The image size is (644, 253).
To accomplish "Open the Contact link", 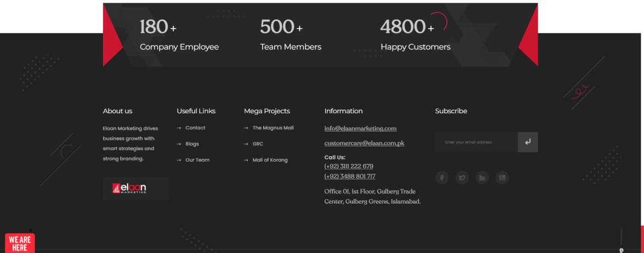I will tap(195, 128).
